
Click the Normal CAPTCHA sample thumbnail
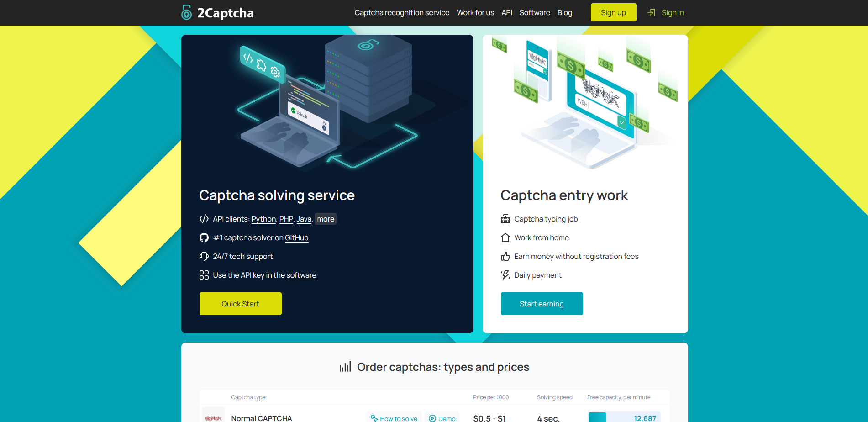tap(213, 417)
